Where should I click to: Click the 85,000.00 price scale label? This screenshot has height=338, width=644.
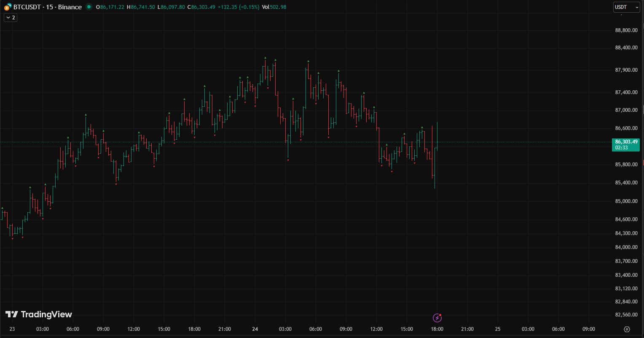(x=626, y=201)
